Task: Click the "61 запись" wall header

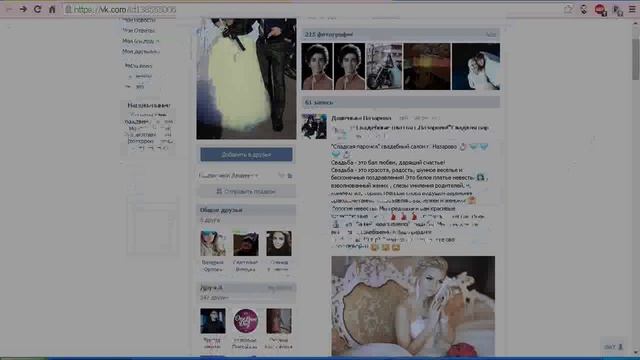Action: click(x=400, y=102)
